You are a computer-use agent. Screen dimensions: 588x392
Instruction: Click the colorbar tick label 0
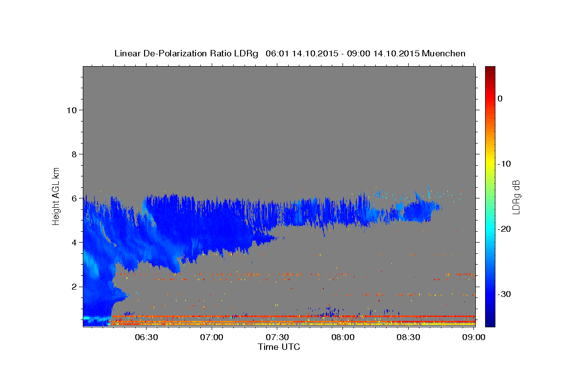[x=500, y=98]
